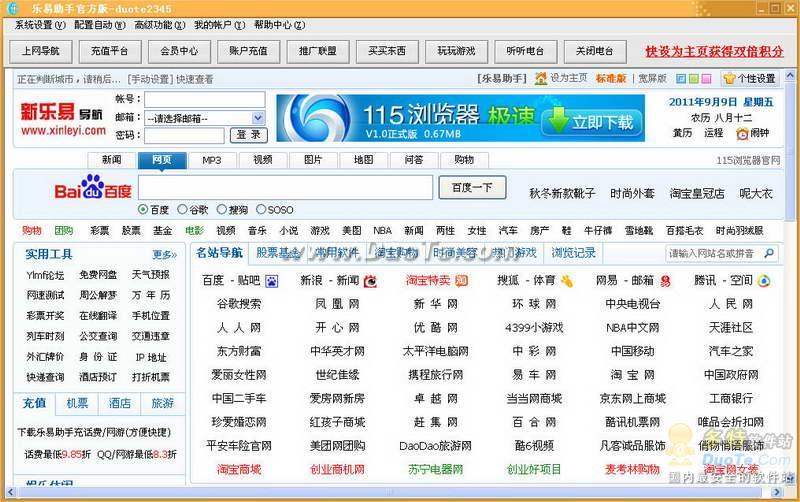Screen dimensions: 800x502
Task: Click the paw icon beside 百度·贴吧
Action: [271, 281]
